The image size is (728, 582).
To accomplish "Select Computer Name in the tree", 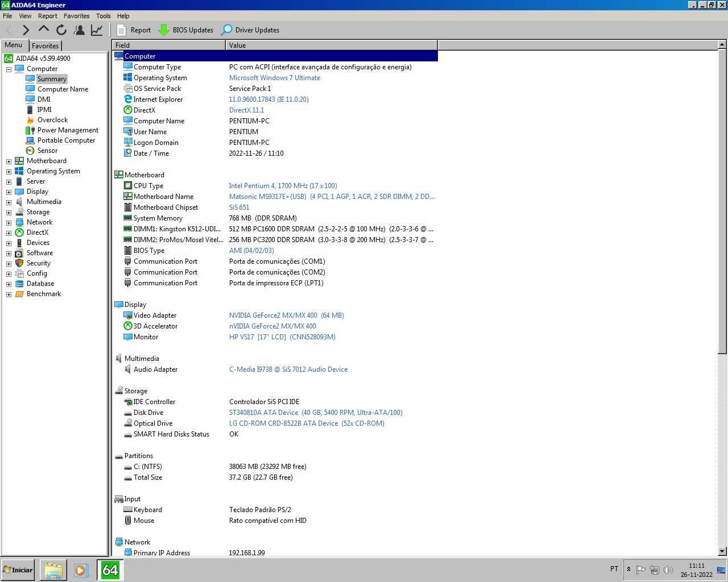I will (63, 89).
